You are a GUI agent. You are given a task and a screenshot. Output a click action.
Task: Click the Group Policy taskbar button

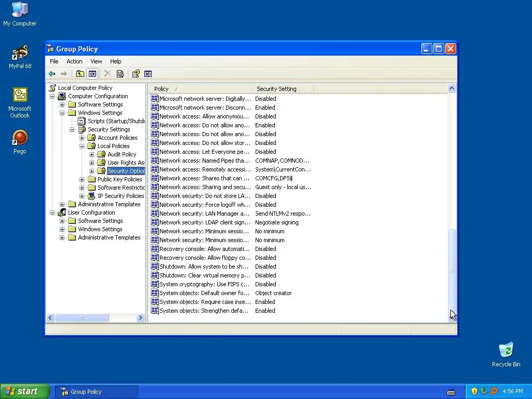click(x=97, y=392)
